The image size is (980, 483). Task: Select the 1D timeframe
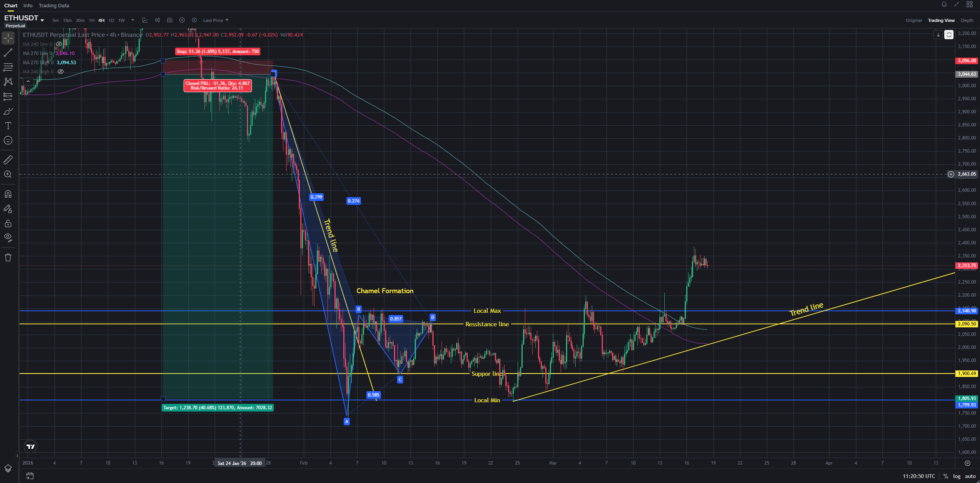point(111,20)
